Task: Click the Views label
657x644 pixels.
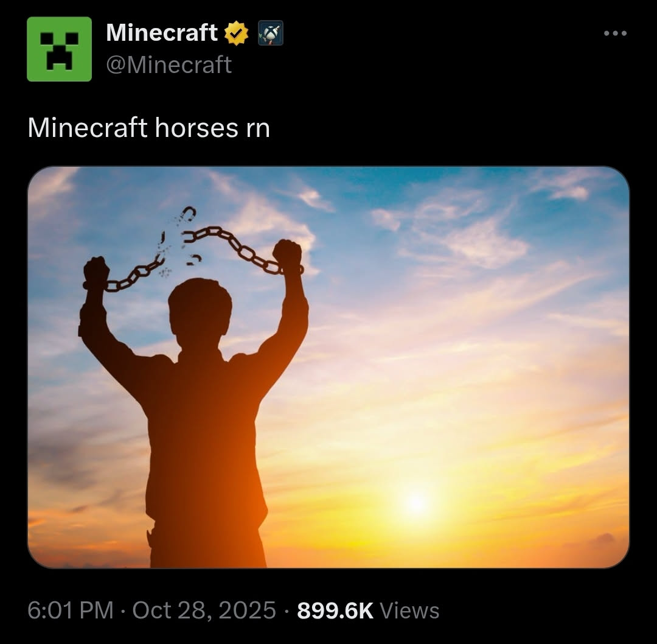Action: [409, 611]
